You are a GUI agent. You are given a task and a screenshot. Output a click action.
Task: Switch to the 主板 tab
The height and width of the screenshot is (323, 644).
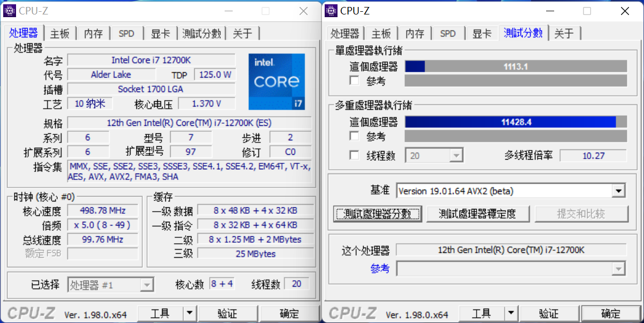coord(60,33)
